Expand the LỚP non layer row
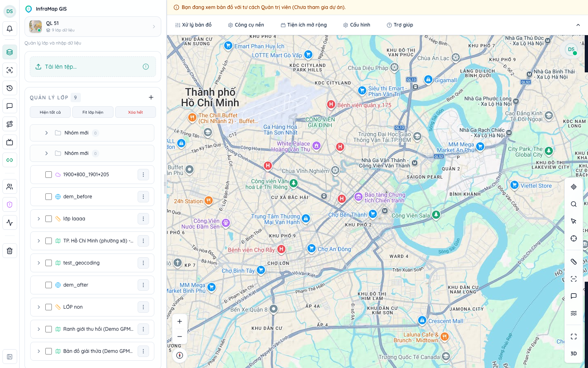This screenshot has height=368, width=588. (x=39, y=307)
